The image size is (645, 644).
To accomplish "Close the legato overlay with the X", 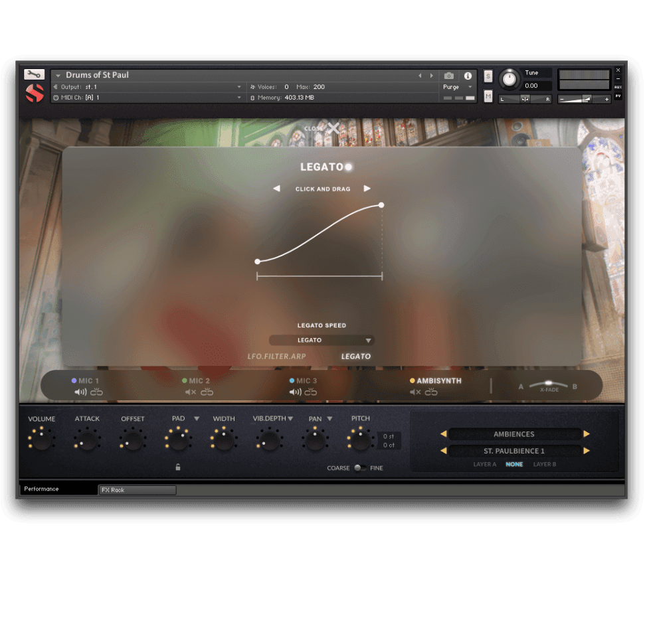I will tap(333, 128).
